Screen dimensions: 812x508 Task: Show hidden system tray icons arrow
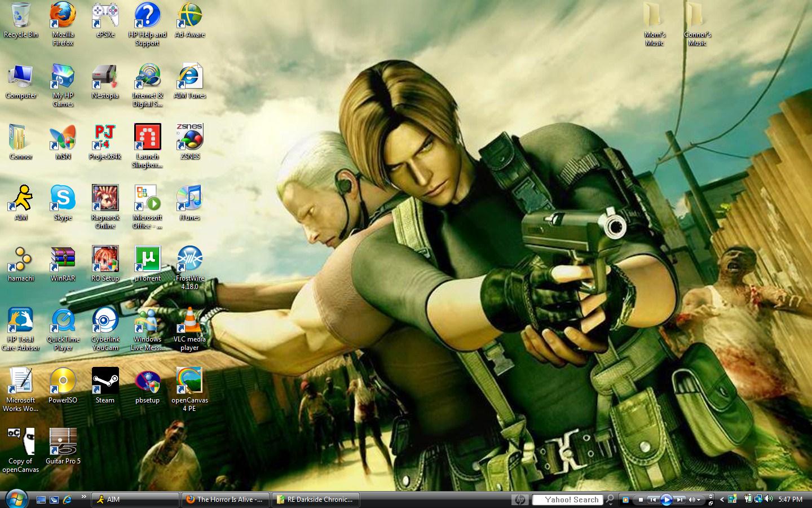[x=722, y=500]
